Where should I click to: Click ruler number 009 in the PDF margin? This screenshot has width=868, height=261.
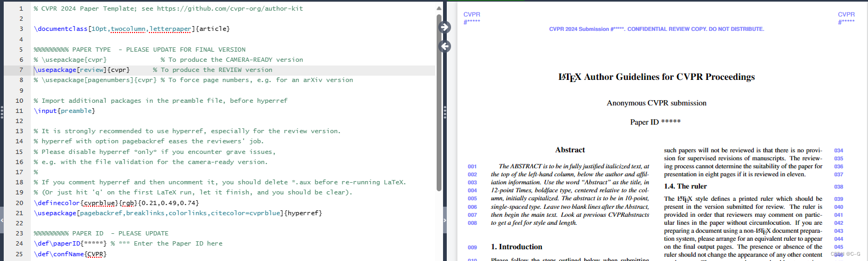point(472,248)
